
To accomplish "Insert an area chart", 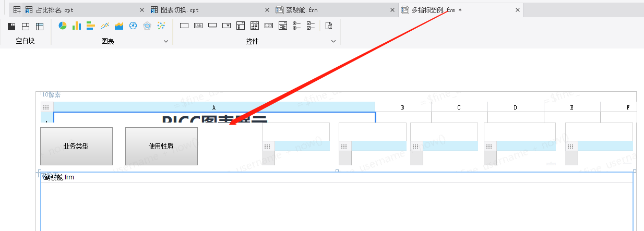I will [x=119, y=26].
